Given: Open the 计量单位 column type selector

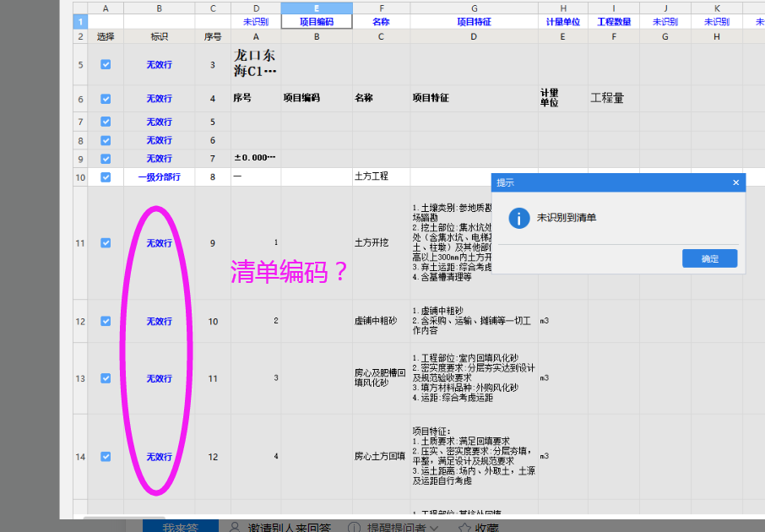Looking at the screenshot, I should point(563,22).
